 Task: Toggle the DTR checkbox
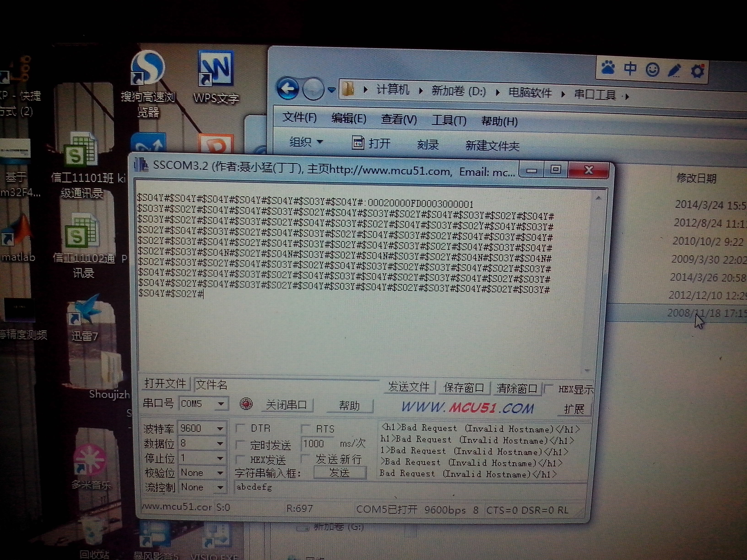[241, 428]
